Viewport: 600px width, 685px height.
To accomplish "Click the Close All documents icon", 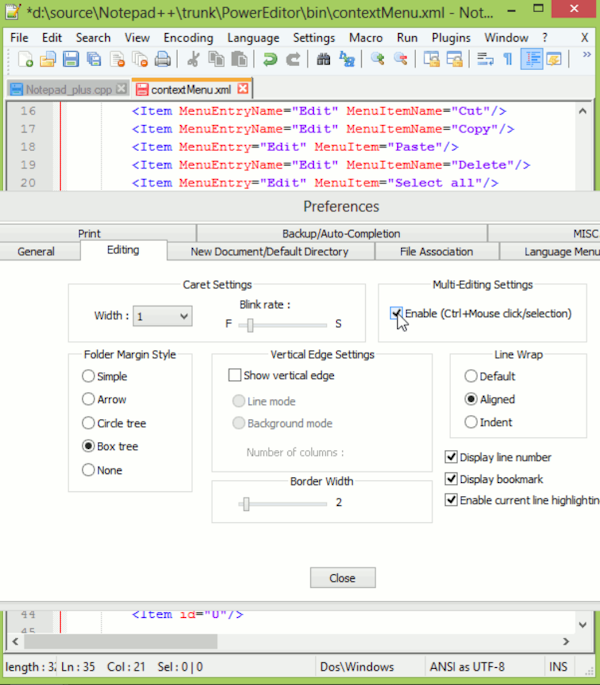I will pos(140,59).
